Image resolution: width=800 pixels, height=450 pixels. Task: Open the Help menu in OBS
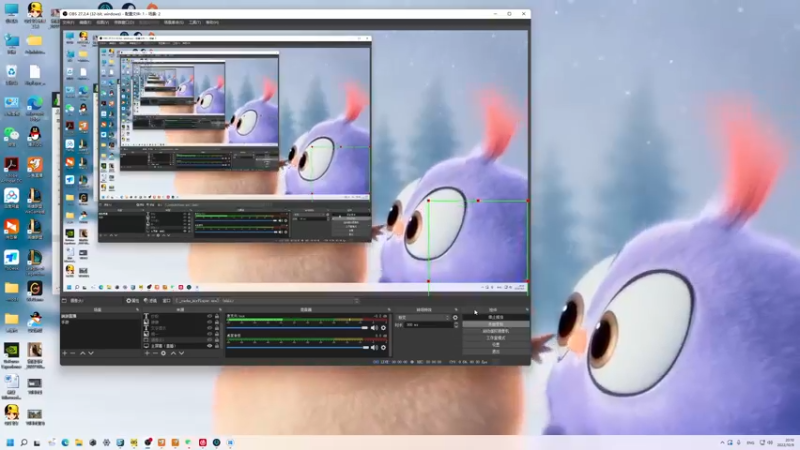212,22
